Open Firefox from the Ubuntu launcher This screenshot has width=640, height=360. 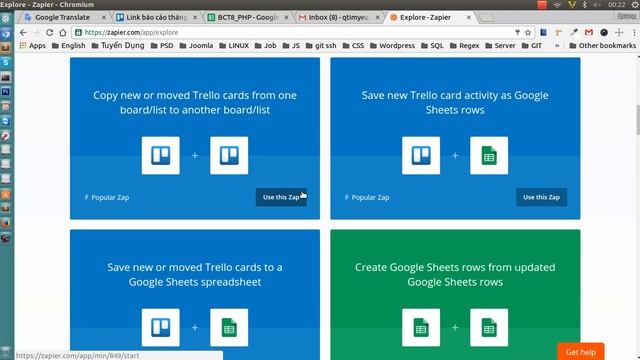pyautogui.click(x=6, y=223)
